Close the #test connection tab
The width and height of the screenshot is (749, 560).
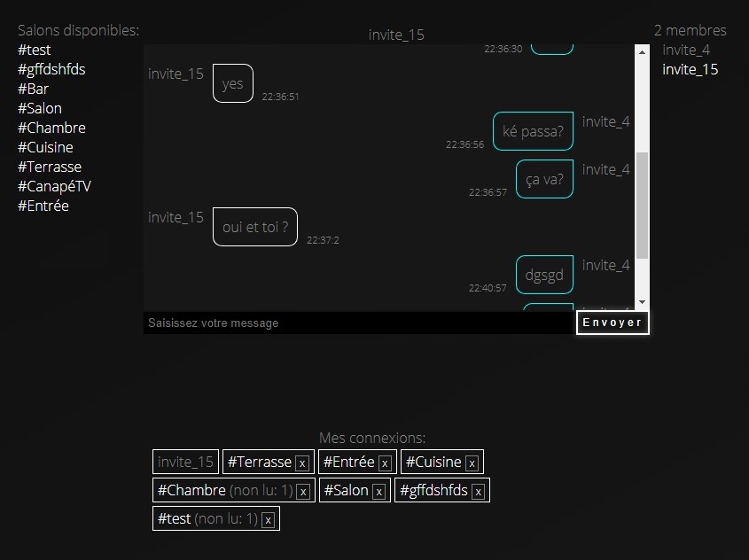(x=268, y=519)
